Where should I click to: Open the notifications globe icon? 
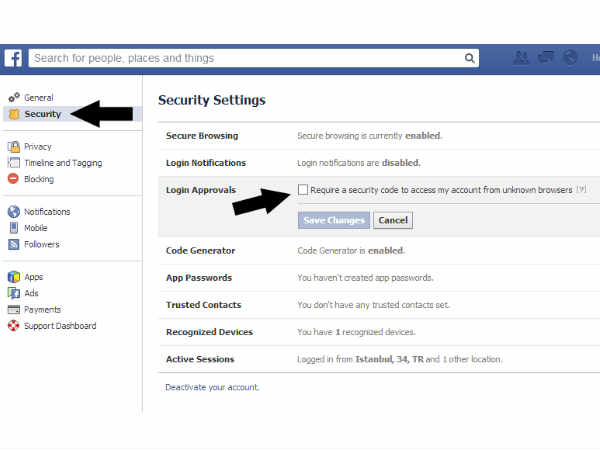[570, 58]
